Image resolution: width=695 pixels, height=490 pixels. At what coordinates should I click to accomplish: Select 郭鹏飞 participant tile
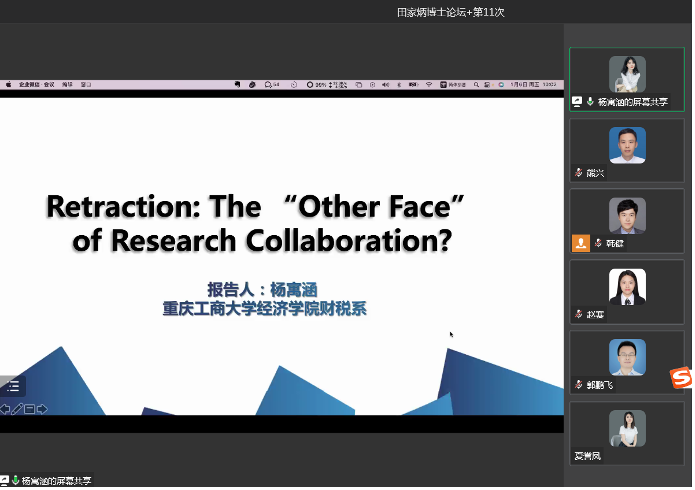point(627,358)
